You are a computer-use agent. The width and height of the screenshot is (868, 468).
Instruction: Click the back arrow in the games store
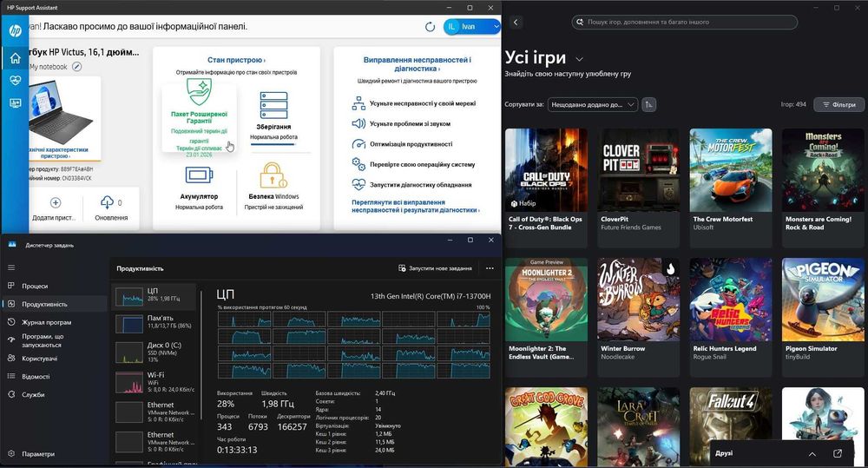tap(516, 22)
